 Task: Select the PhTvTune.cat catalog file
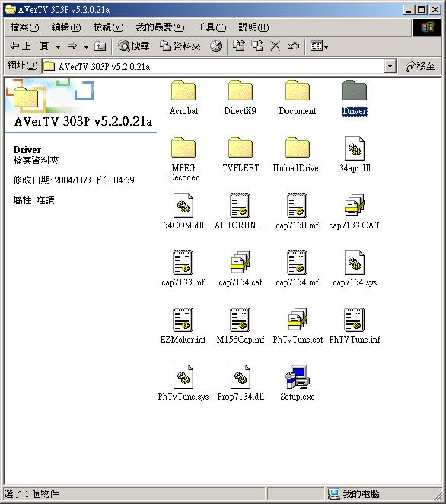click(x=298, y=320)
